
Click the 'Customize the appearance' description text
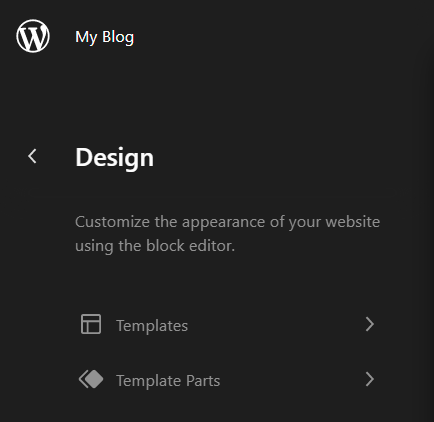point(227,234)
